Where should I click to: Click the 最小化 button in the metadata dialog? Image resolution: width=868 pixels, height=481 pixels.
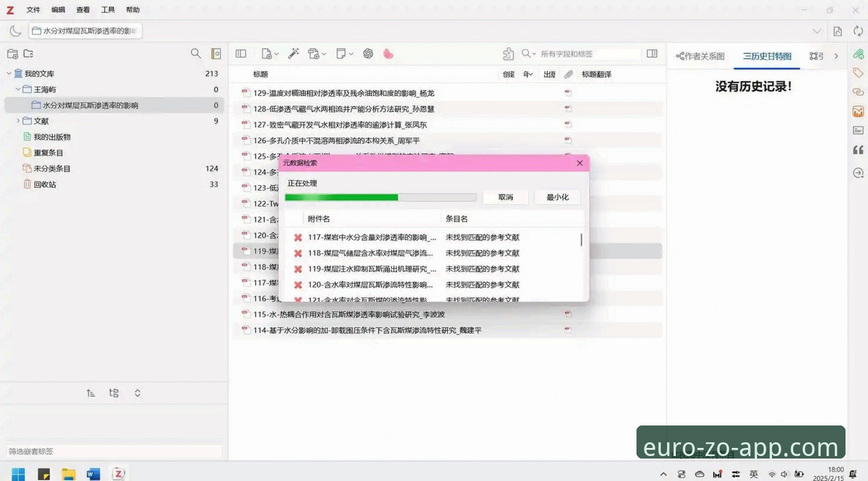click(x=557, y=197)
